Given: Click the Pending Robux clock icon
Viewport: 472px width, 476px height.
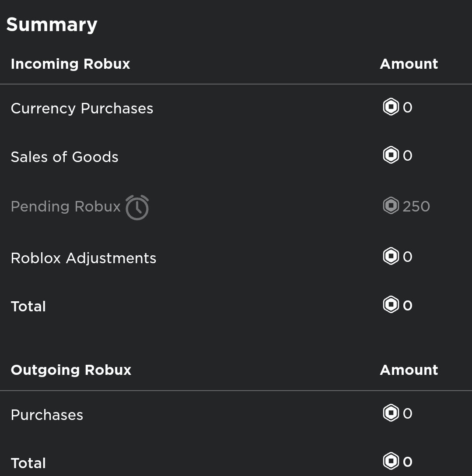Looking at the screenshot, I should click(137, 207).
